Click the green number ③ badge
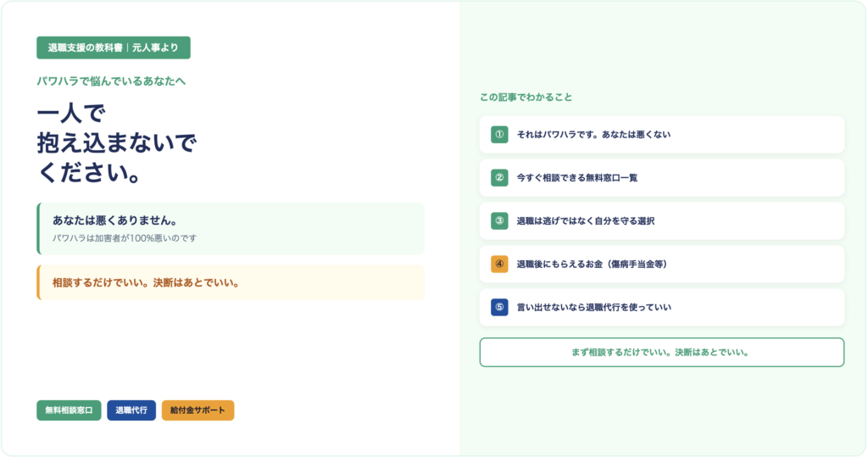This screenshot has width=868, height=457. click(499, 221)
